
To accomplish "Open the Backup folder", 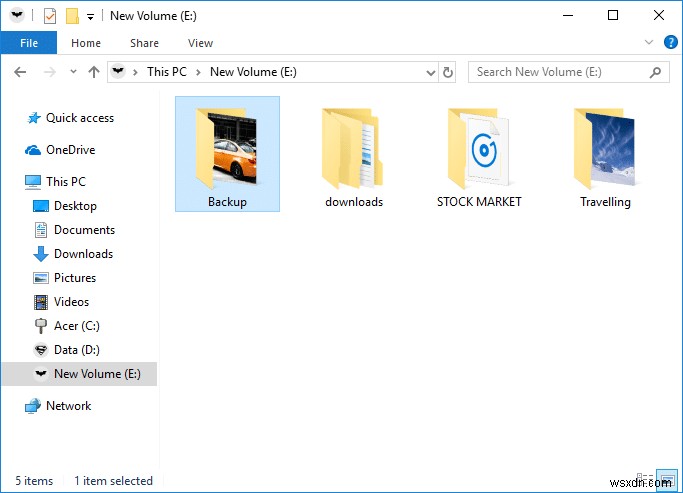I will tap(227, 153).
